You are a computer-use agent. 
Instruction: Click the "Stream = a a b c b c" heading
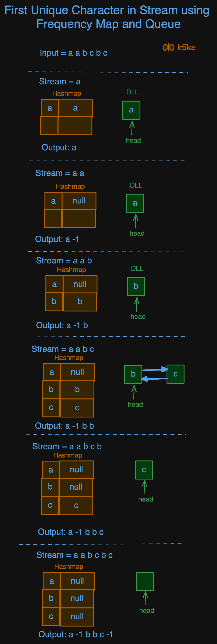[74, 555]
